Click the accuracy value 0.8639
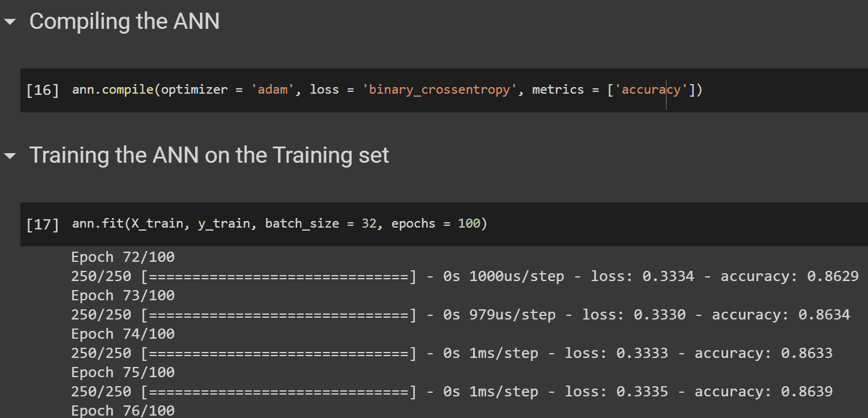The width and height of the screenshot is (868, 418). pos(806,392)
